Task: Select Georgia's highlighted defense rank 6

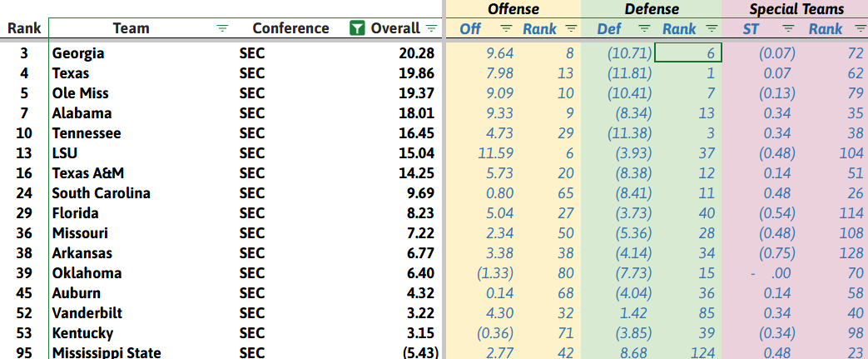Action: pyautogui.click(x=688, y=53)
